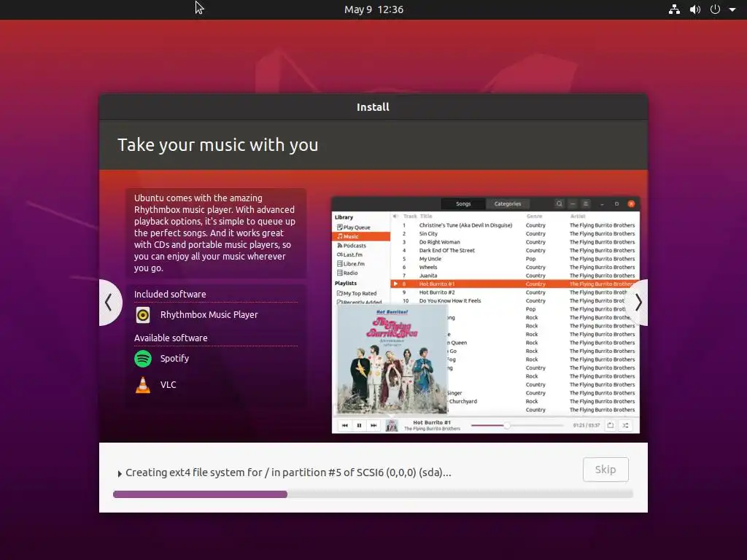Click the network icon in the top bar

pyautogui.click(x=674, y=9)
